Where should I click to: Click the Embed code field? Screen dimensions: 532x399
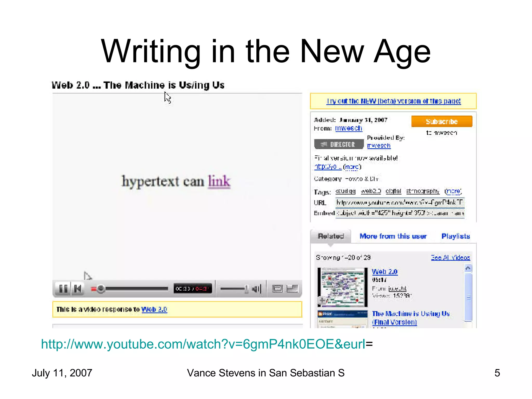click(400, 213)
